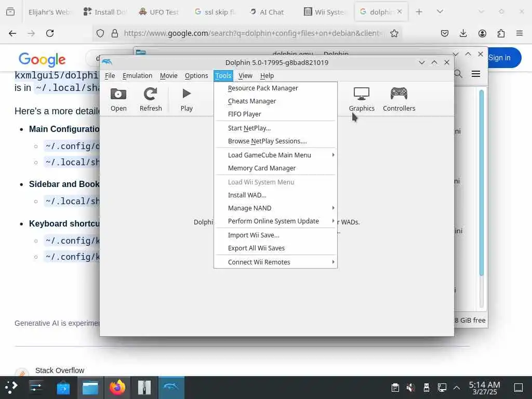
Task: Open clipboard tray icon
Action: pos(395,388)
